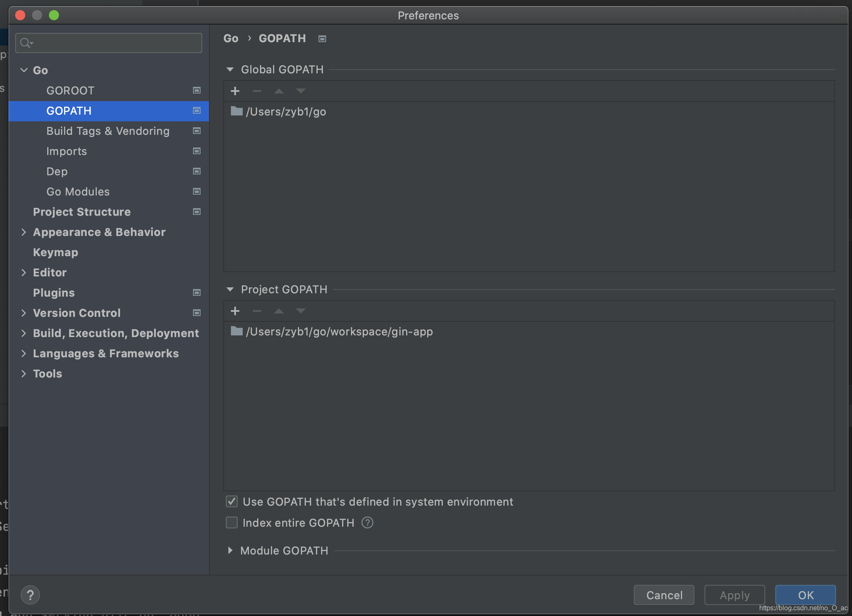Expand the Version Control settings node

24,313
